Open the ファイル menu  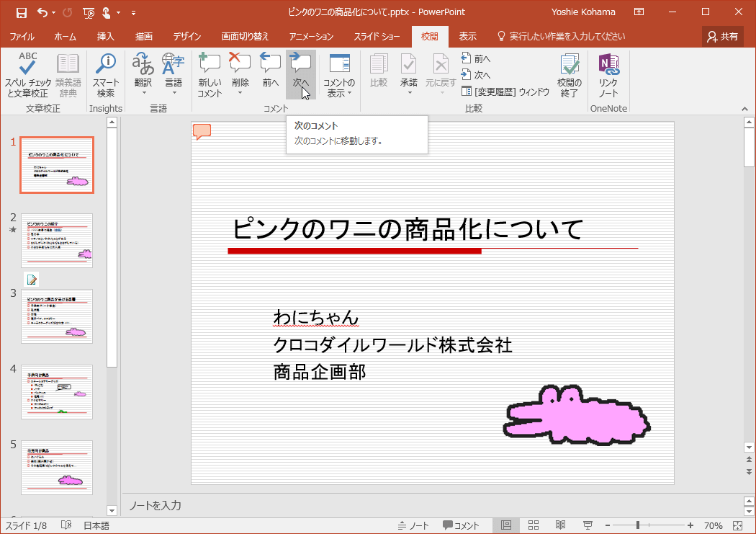22,35
